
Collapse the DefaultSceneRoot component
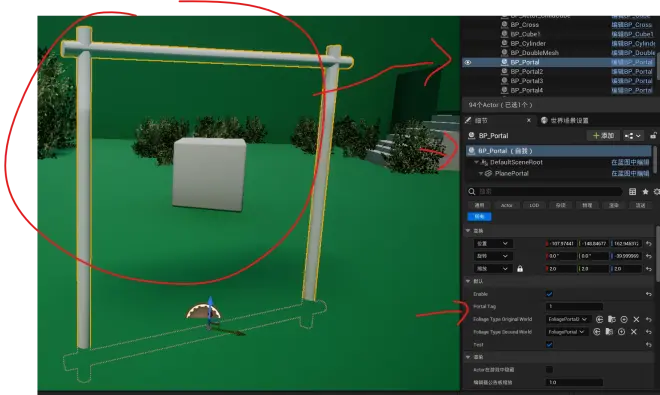(476, 162)
